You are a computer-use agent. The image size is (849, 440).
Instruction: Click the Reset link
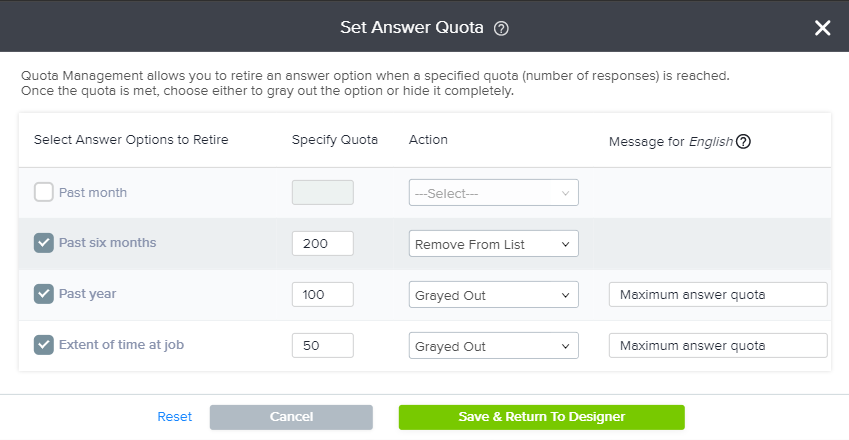point(174,417)
